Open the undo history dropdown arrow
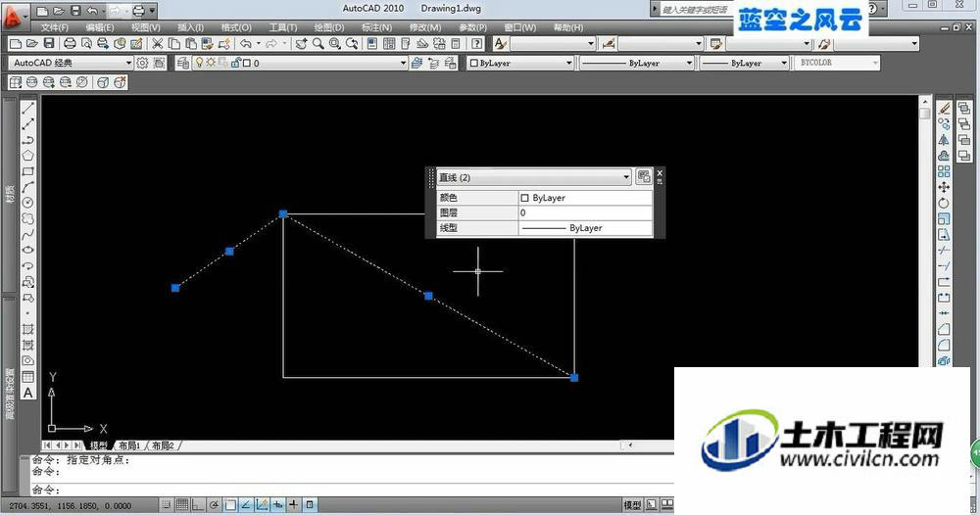This screenshot has width=980, height=515. point(258,43)
